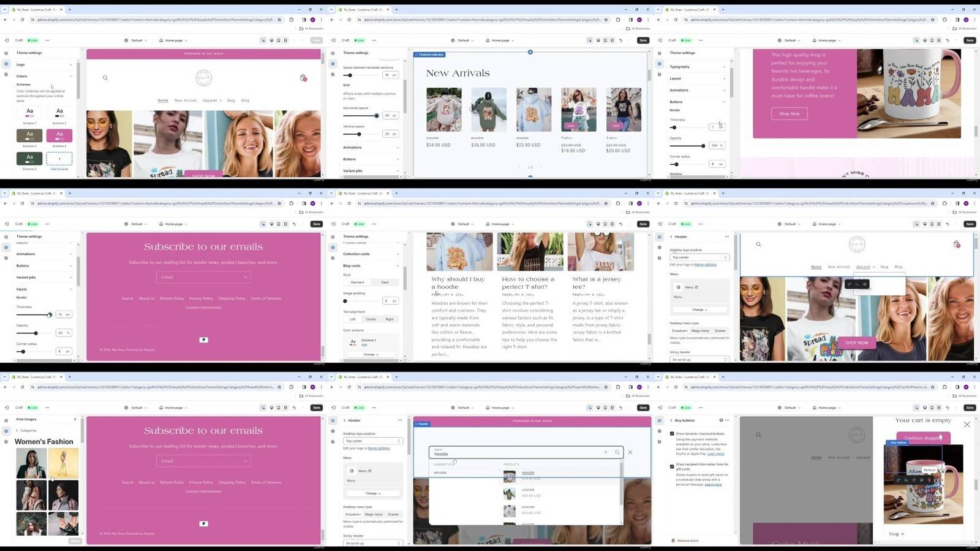The width and height of the screenshot is (980, 551).
Task: Toggle inspector icon in Color schemes window toolbar
Action: coord(263,40)
